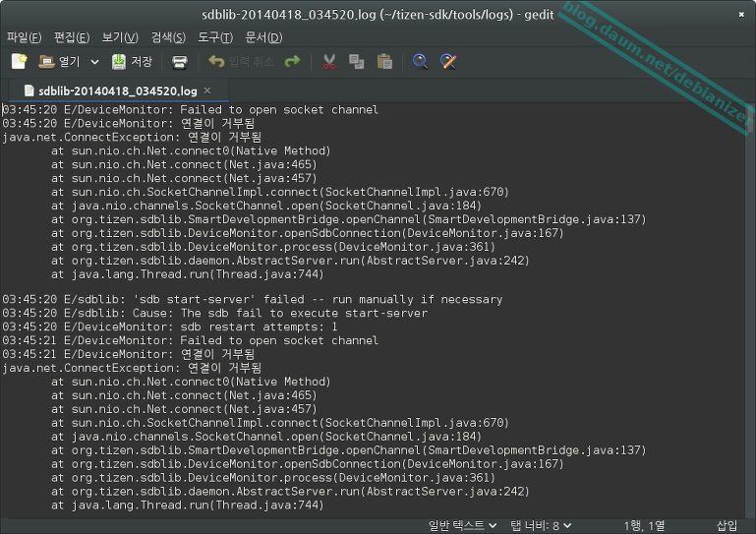Redo action with green arrow icon
The image size is (756, 534).
pyautogui.click(x=292, y=61)
